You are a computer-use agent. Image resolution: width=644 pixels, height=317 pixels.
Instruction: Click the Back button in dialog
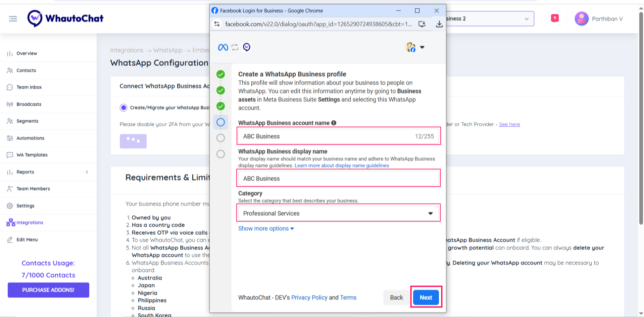396,298
